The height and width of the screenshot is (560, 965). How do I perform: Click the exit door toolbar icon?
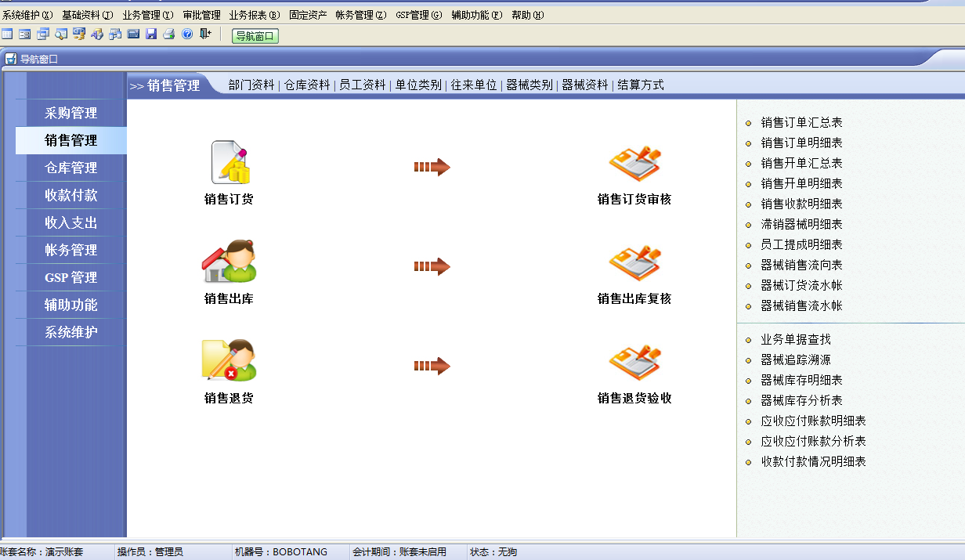coord(205,34)
